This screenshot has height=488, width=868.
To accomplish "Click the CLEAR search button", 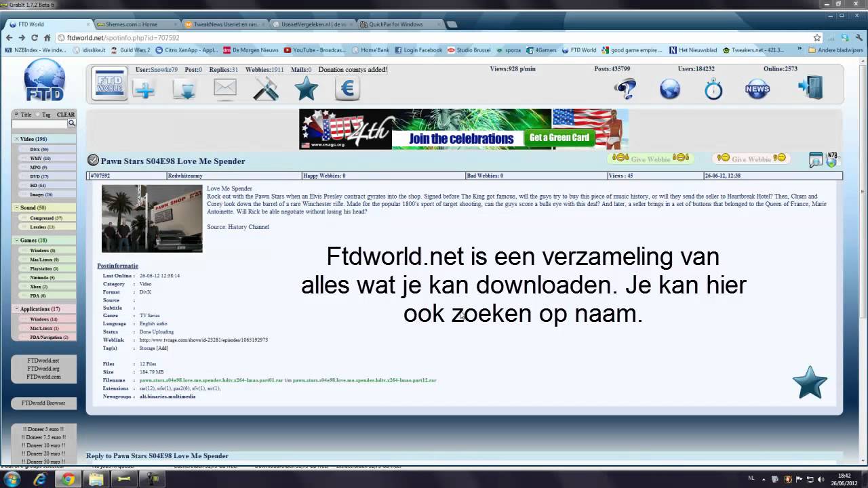I will pyautogui.click(x=66, y=115).
